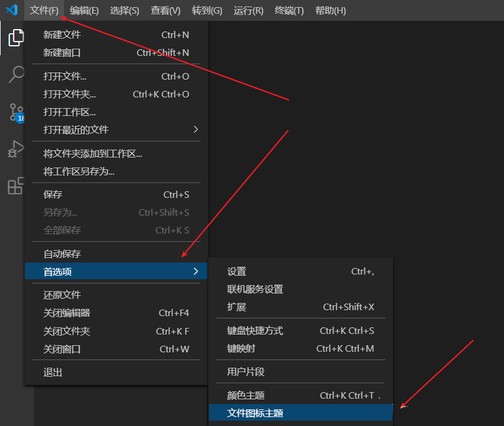504x426 pixels.
Task: Choose 将文件夹添加到工作区...
Action: pos(116,153)
